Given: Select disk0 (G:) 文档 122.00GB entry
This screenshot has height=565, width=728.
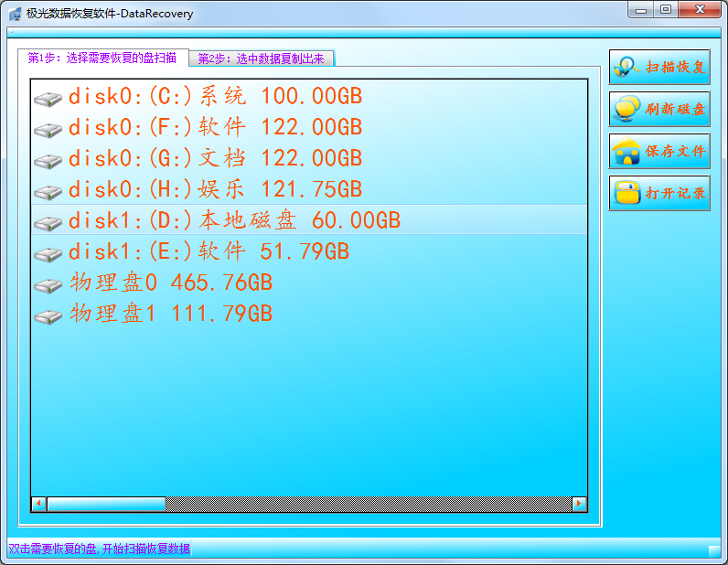Looking at the screenshot, I should pyautogui.click(x=215, y=158).
